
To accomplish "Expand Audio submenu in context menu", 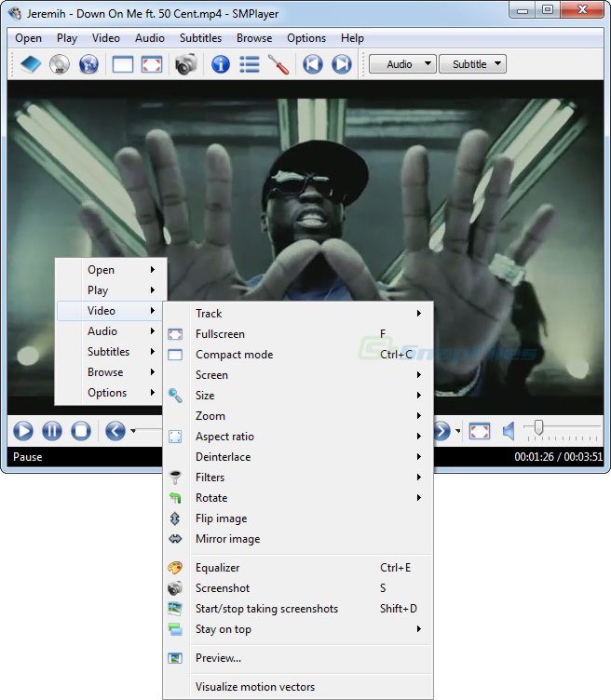I will tap(110, 331).
